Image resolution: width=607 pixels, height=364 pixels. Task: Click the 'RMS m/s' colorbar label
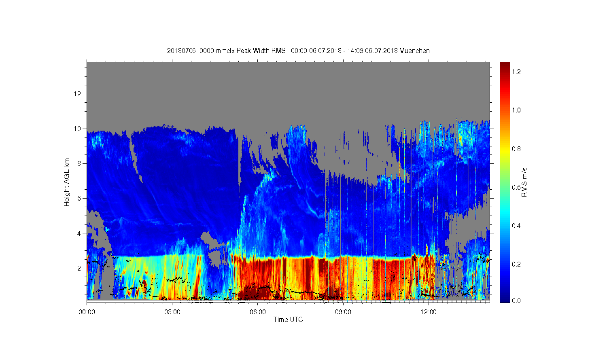pos(524,182)
